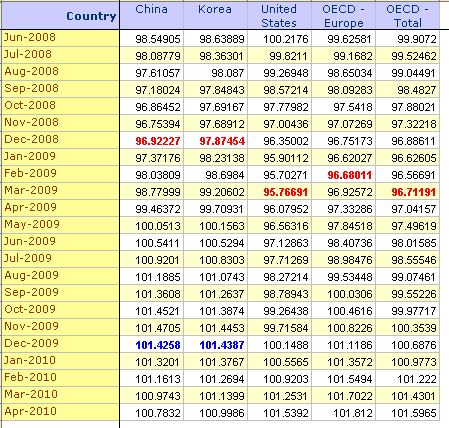This screenshot has height=428, width=449.
Task: Click red OECD Total value 96.71191
Action: (x=414, y=192)
